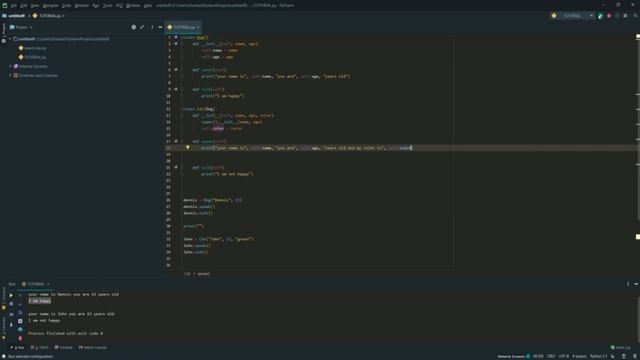Image resolution: width=640 pixels, height=360 pixels.
Task: Open Run panel settings gear
Action: (628, 284)
